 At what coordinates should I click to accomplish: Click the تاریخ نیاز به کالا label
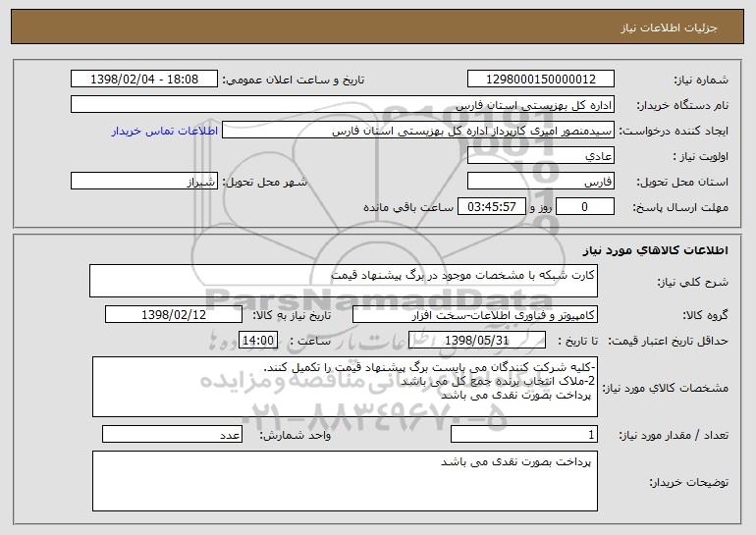tap(292, 316)
